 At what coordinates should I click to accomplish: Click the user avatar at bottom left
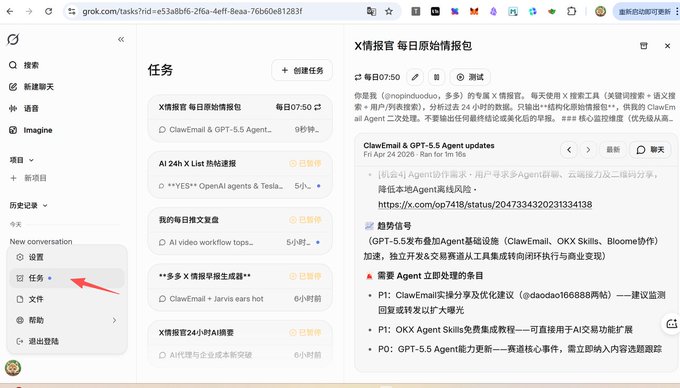coord(13,368)
